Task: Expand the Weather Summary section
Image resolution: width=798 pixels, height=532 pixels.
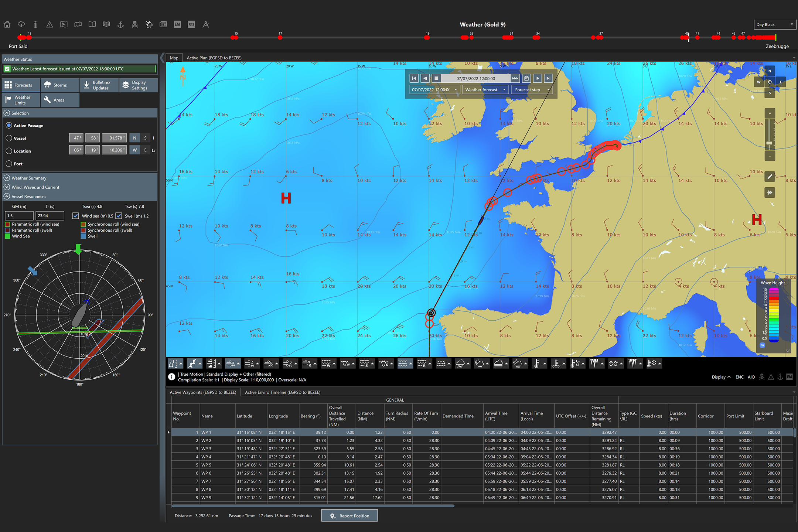Action: point(7,178)
